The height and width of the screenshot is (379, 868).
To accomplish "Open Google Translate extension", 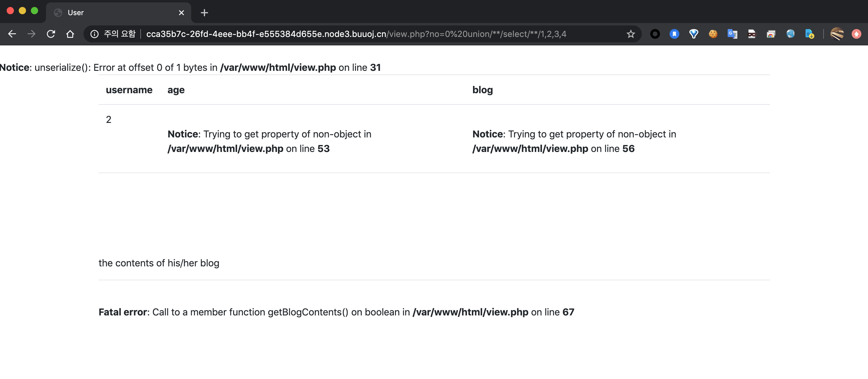I will (x=732, y=34).
